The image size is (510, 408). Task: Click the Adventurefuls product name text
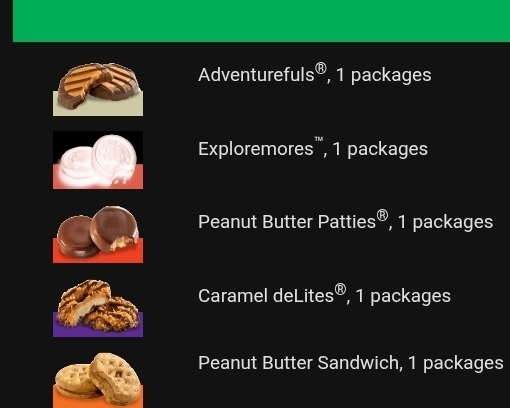(x=256, y=75)
